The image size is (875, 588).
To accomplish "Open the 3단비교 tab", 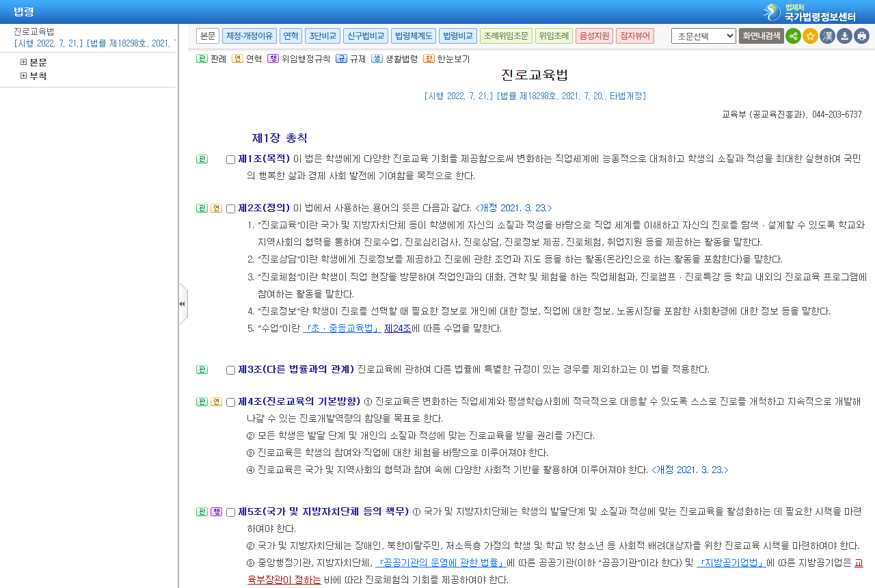I will click(x=323, y=36).
